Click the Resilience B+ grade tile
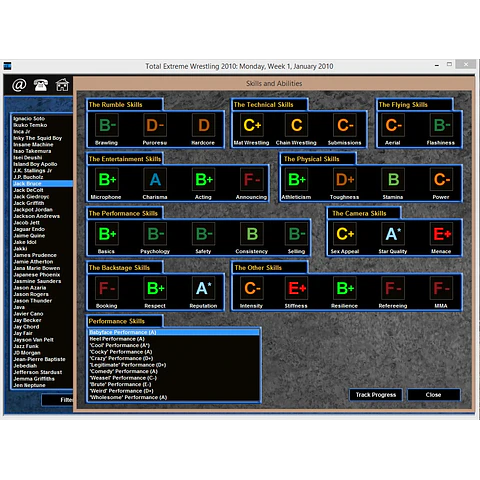Viewport: 480px width, 480px height. (x=345, y=288)
